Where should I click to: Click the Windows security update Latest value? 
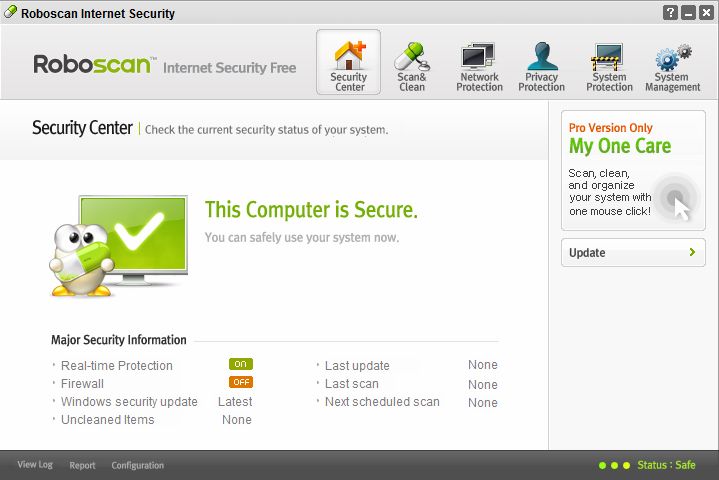[235, 402]
